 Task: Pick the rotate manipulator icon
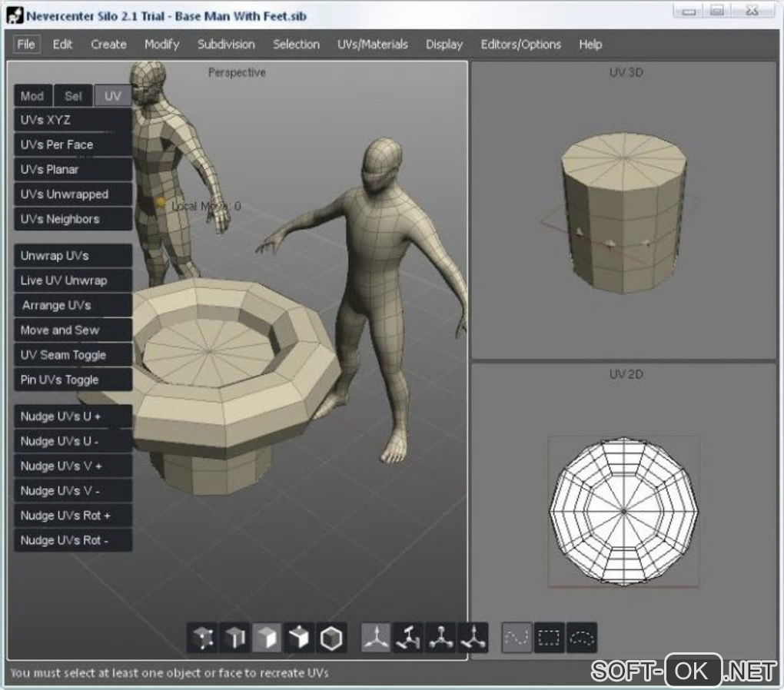click(408, 638)
